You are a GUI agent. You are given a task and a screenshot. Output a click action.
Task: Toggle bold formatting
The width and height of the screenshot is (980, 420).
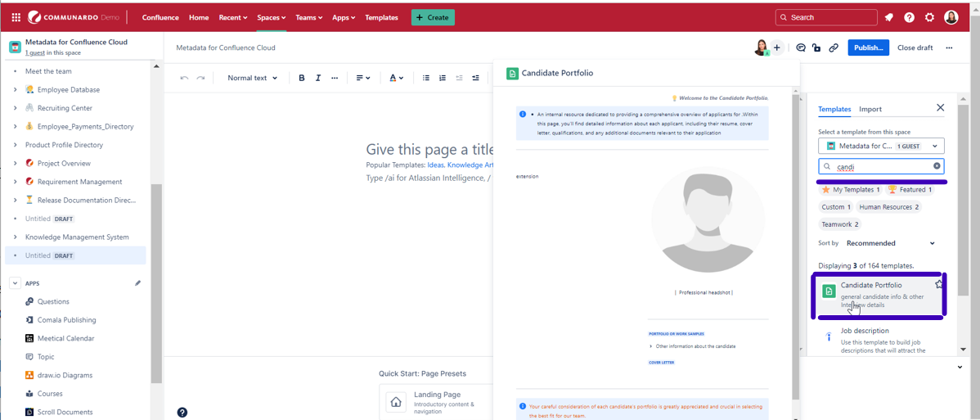pos(301,78)
